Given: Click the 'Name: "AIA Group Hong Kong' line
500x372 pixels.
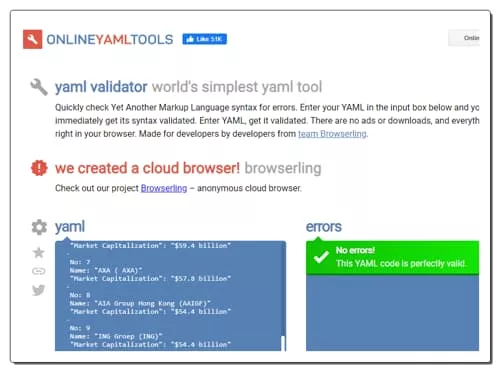Looking at the screenshot, I should 140,303.
